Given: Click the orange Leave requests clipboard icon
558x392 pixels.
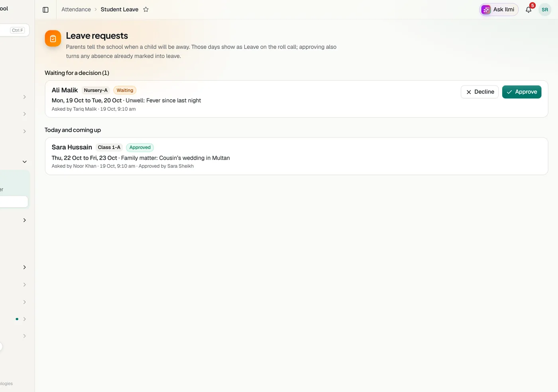Looking at the screenshot, I should (x=53, y=39).
